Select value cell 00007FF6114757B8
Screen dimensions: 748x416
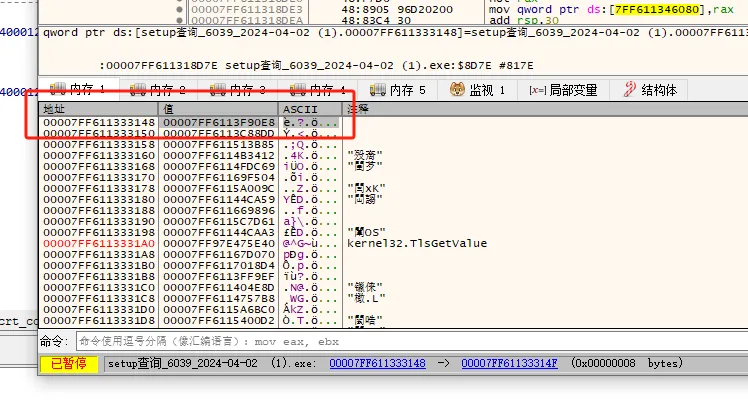tap(219, 299)
